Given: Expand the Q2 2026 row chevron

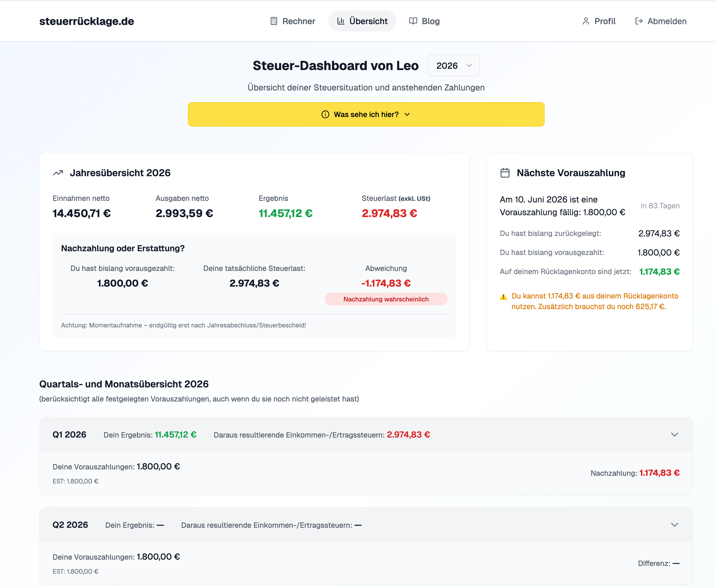Looking at the screenshot, I should pyautogui.click(x=674, y=525).
